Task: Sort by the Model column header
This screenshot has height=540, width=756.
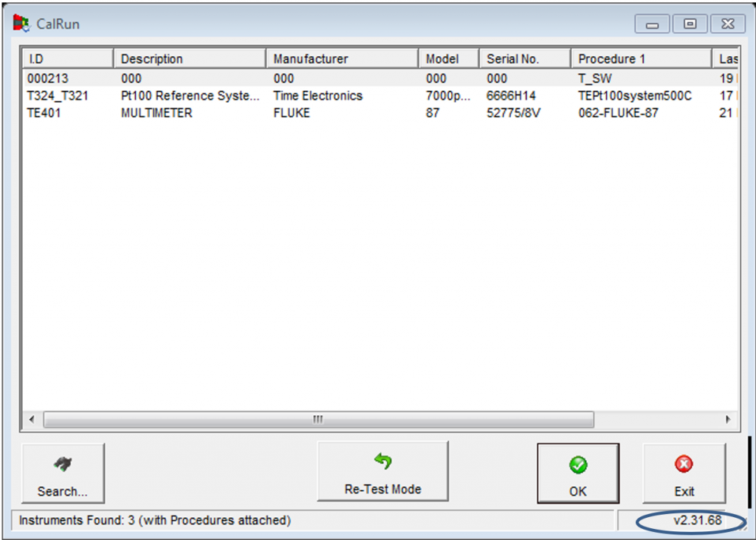Action: click(x=449, y=59)
